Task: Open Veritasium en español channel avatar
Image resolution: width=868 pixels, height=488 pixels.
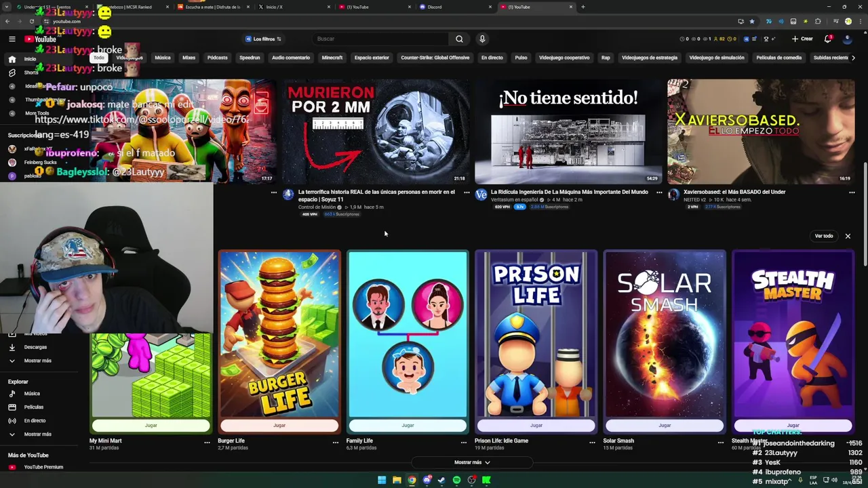Action: pyautogui.click(x=481, y=195)
